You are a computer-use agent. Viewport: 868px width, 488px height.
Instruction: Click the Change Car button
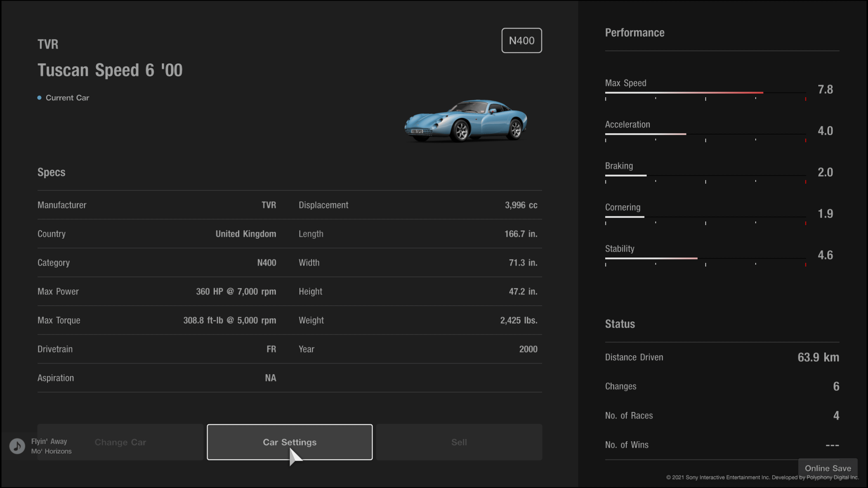[120, 442]
